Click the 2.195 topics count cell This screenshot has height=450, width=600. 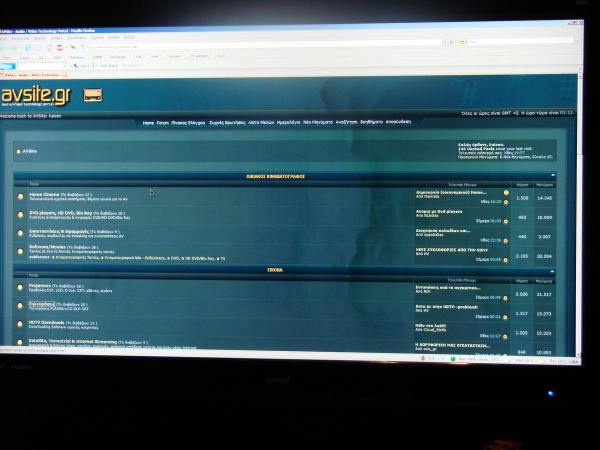coord(522,256)
